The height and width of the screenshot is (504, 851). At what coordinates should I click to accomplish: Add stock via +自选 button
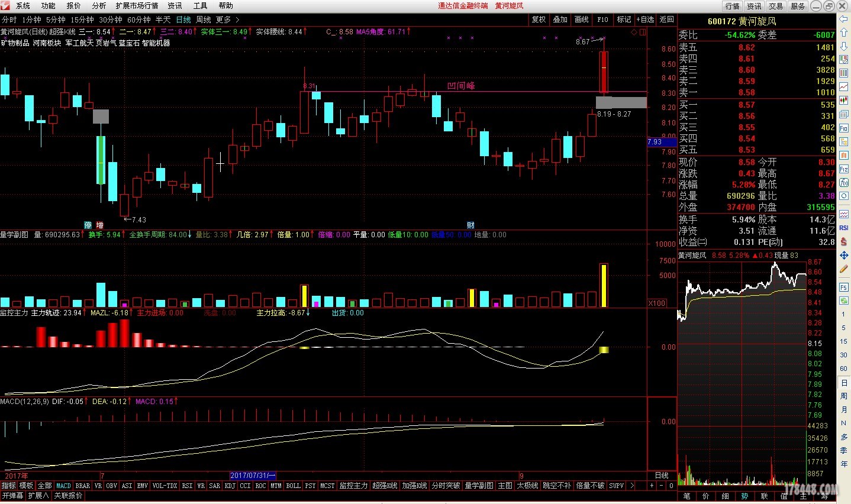[645, 20]
